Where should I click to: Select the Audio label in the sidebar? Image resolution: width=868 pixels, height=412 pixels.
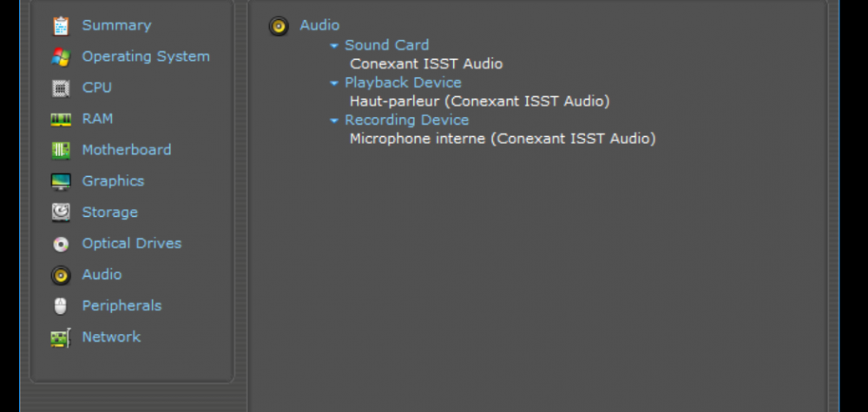(102, 274)
